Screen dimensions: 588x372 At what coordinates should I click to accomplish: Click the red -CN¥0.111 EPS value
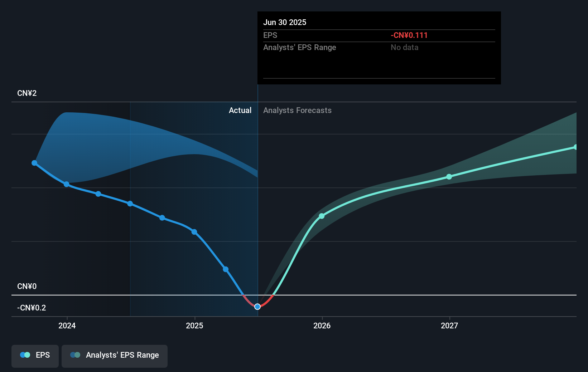click(409, 35)
